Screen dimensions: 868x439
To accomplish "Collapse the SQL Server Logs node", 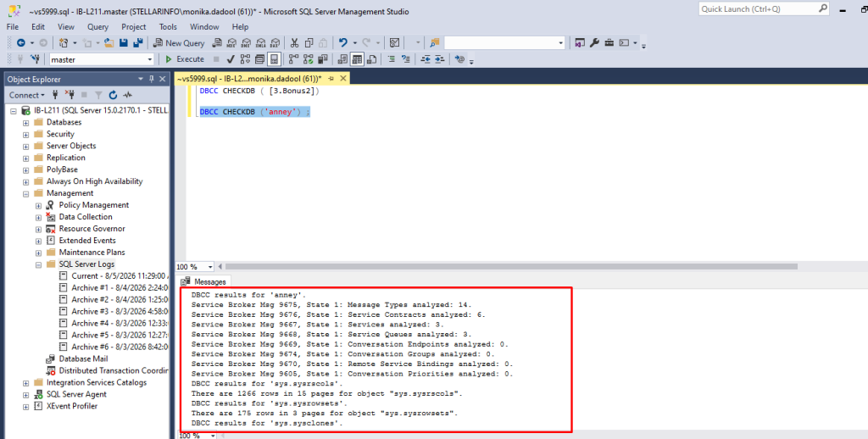I will tap(38, 264).
